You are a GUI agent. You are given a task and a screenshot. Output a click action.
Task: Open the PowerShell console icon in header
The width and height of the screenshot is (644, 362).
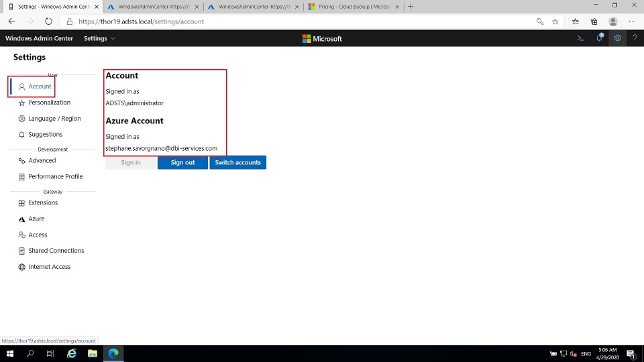(580, 38)
